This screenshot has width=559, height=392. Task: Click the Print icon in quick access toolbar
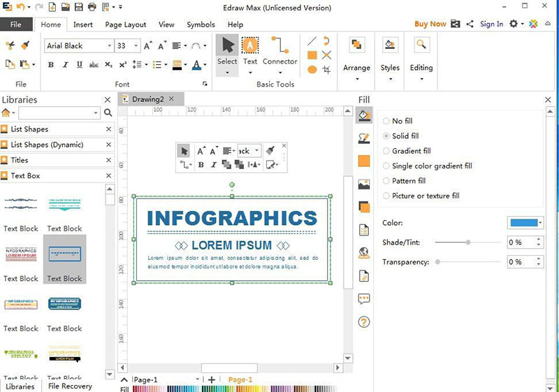[x=92, y=6]
